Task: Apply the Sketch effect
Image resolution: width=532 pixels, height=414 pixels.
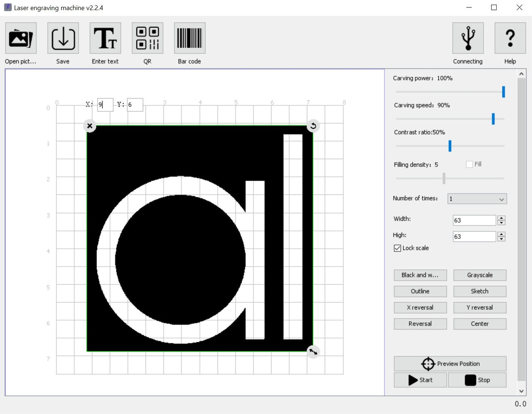Action: [480, 291]
